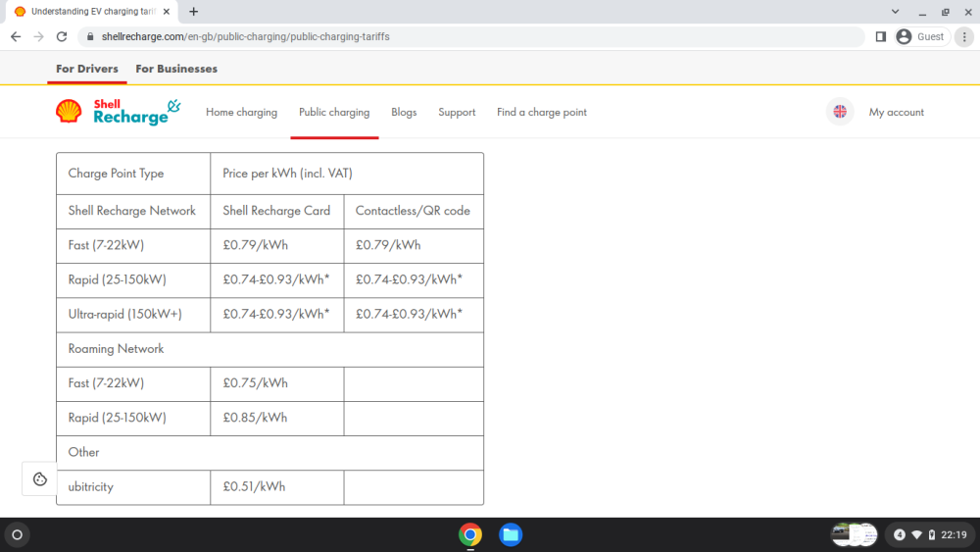Image resolution: width=980 pixels, height=552 pixels.
Task: Click 'Other' section row
Action: coord(270,453)
